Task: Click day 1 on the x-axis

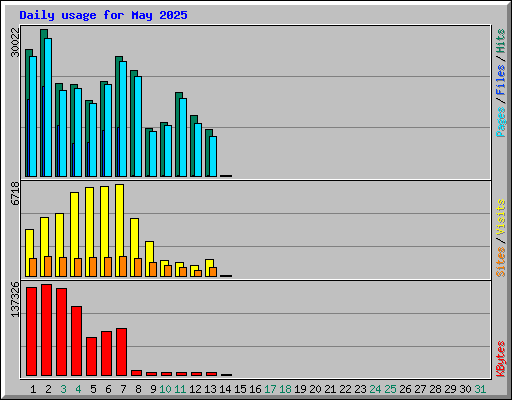Action: point(33,389)
